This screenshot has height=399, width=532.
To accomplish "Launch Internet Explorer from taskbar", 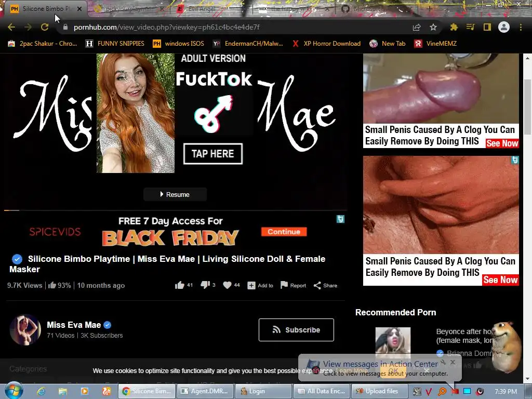I will [x=41, y=391].
